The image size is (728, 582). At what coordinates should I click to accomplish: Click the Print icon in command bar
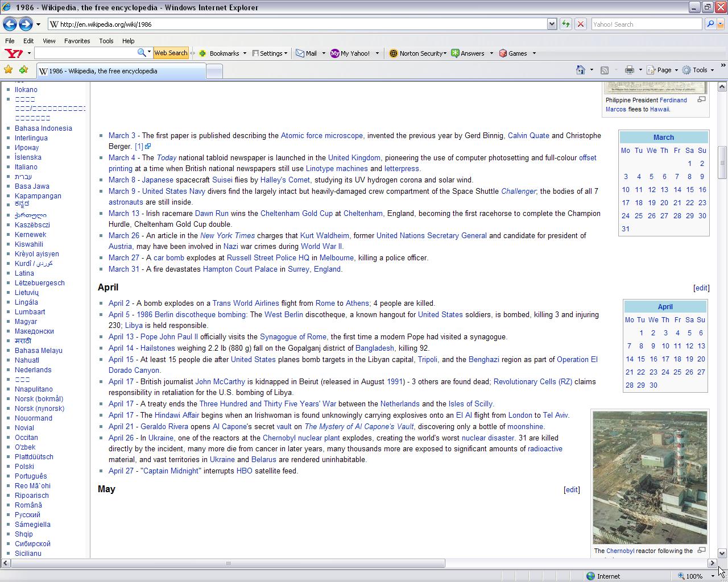(629, 70)
